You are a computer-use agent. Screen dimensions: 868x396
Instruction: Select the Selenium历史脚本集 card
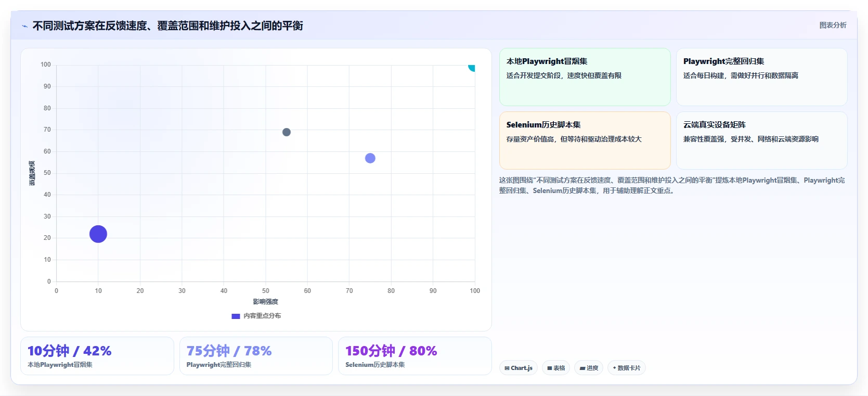[x=585, y=140]
